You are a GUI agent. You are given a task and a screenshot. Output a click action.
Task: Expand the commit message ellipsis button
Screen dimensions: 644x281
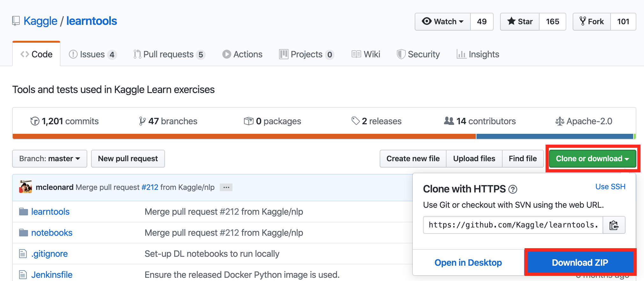pos(226,187)
